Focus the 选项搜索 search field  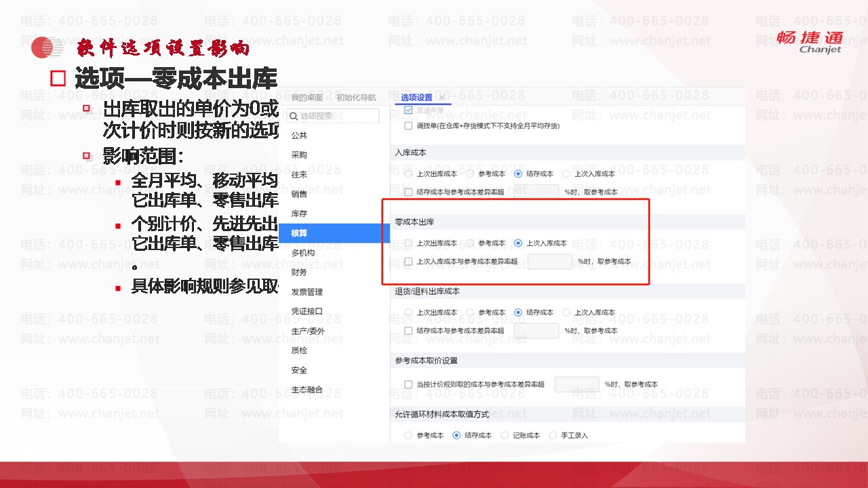(x=333, y=116)
